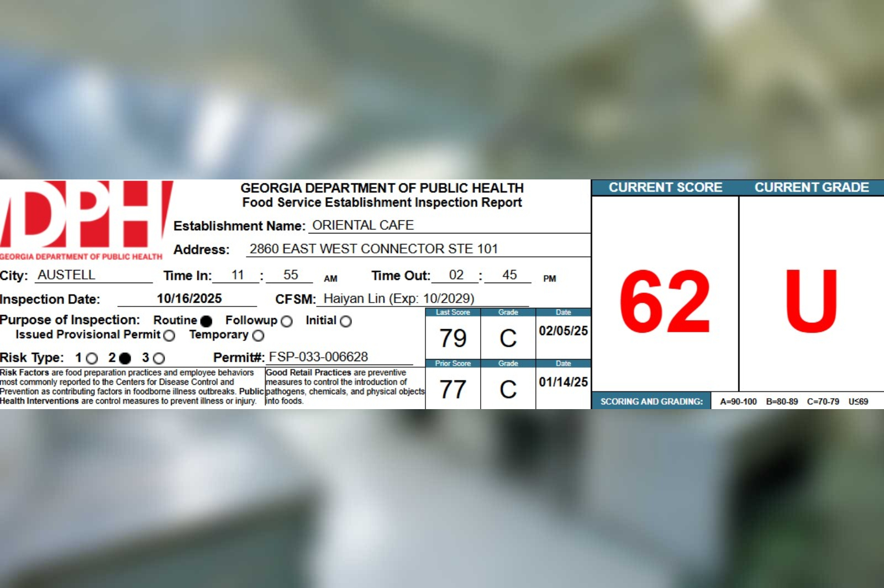Choose the Initial inspection radio button

coord(346,321)
